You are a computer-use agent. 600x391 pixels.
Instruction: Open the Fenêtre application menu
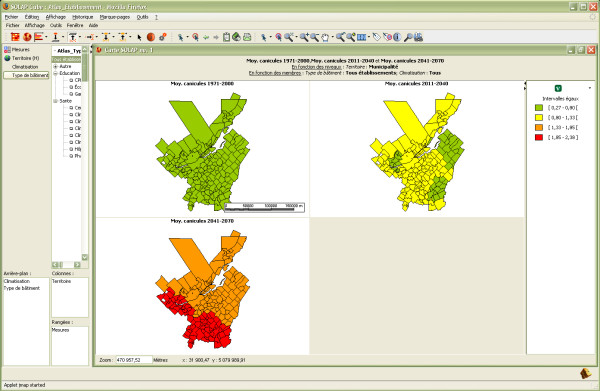pos(75,25)
